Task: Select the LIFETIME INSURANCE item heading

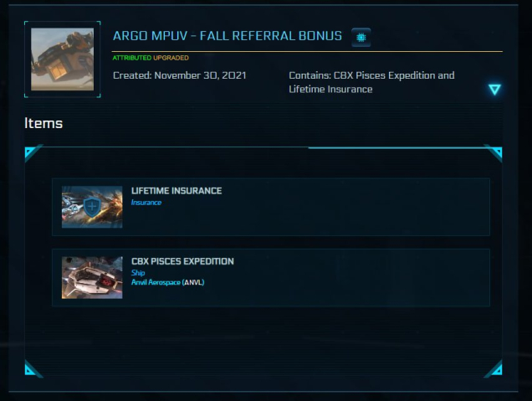Action: (176, 191)
